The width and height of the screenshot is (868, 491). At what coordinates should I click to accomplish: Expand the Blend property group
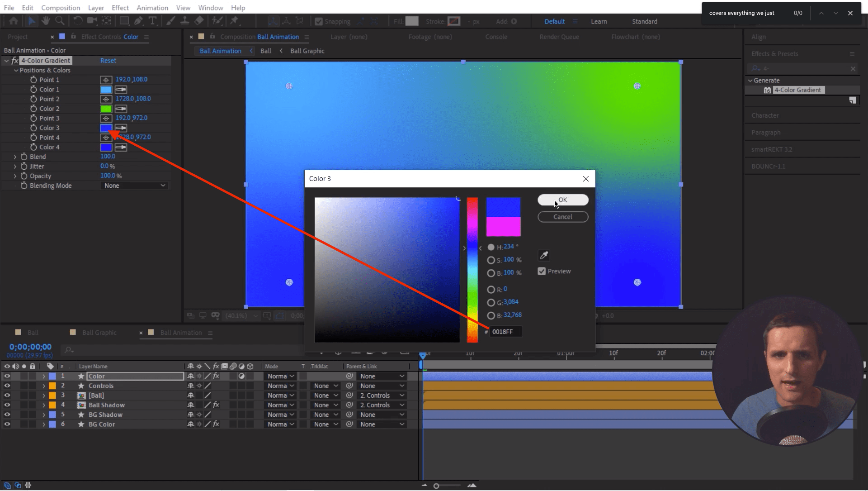[x=14, y=157]
